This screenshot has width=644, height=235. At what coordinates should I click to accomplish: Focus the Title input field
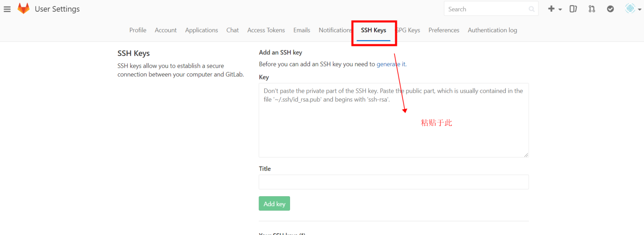click(394, 182)
